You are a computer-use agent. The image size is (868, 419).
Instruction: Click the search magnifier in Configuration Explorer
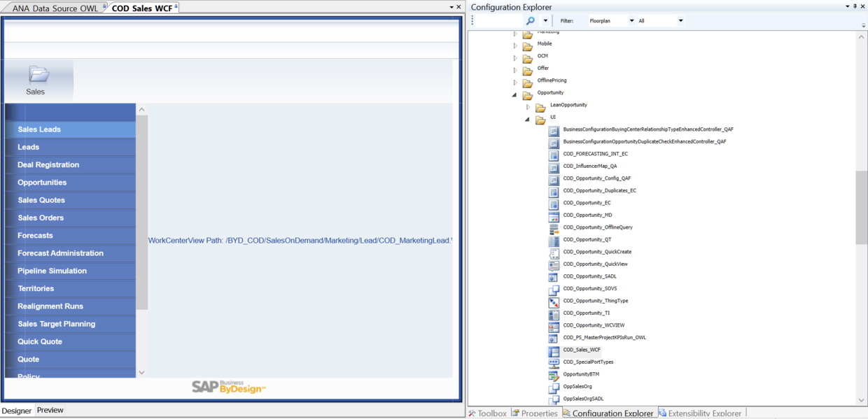point(532,20)
